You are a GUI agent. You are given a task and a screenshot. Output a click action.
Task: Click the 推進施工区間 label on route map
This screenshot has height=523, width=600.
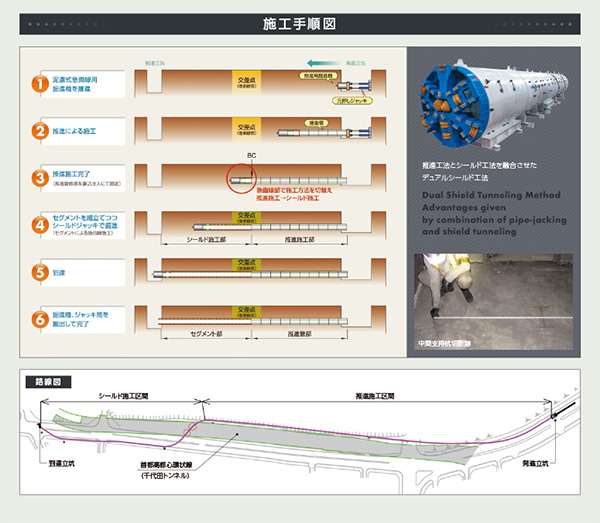click(375, 396)
